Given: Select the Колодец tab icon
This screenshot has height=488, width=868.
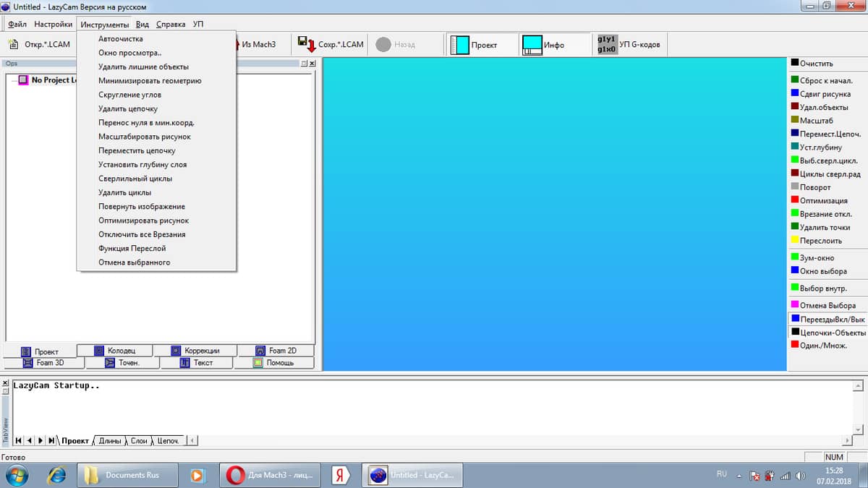Looking at the screenshot, I should coord(100,351).
